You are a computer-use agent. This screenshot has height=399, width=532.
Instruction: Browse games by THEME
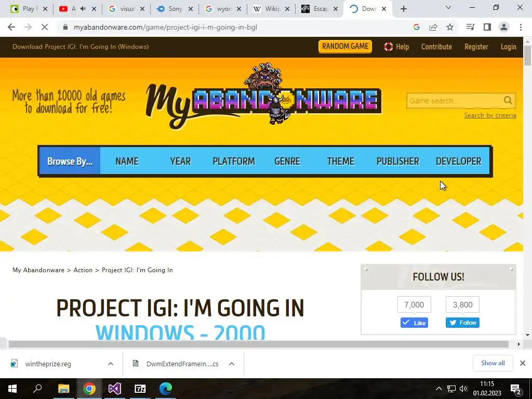click(x=340, y=161)
